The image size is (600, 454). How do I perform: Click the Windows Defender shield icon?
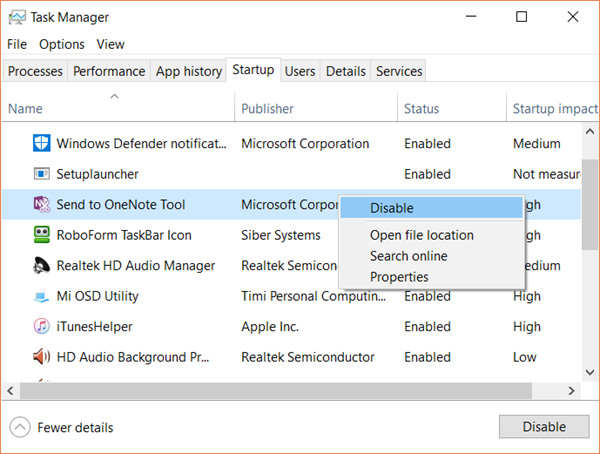41,143
